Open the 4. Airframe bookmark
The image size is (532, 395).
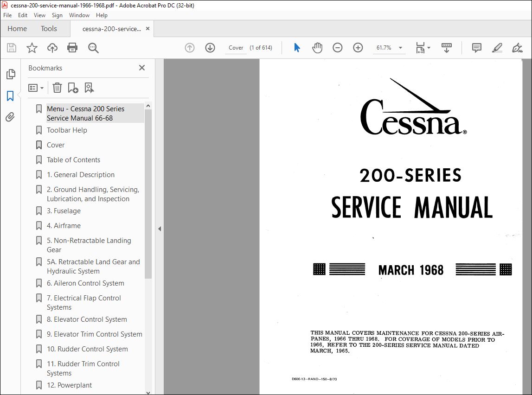(64, 226)
